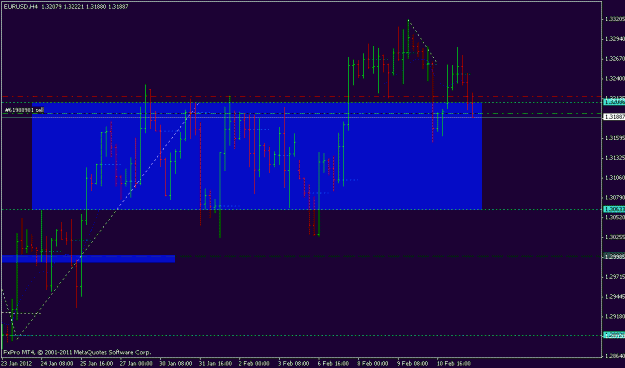Click the 1.31595 price scale label

[x=615, y=138]
